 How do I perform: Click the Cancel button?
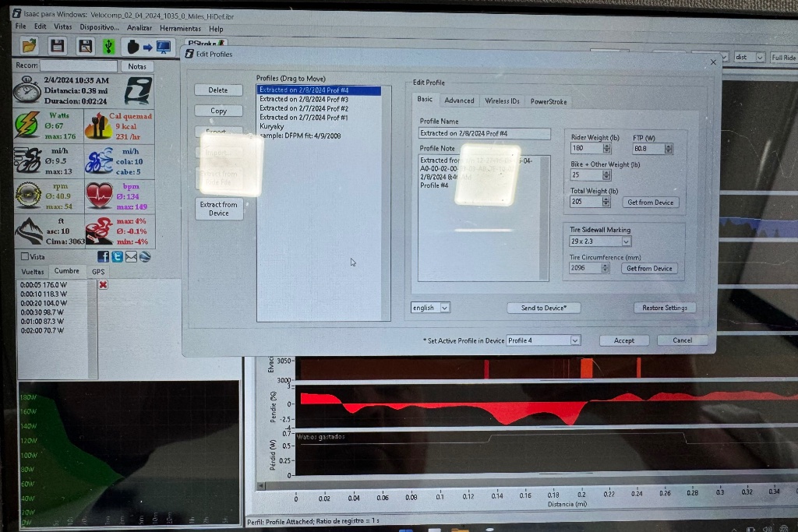coord(682,340)
